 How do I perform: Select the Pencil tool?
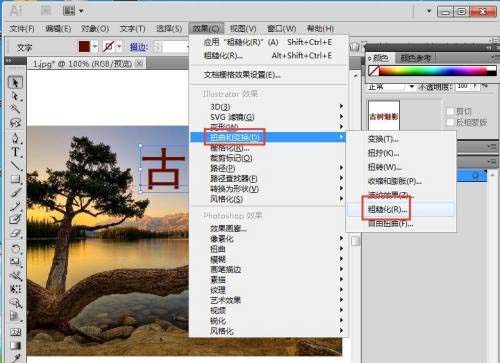click(15, 206)
